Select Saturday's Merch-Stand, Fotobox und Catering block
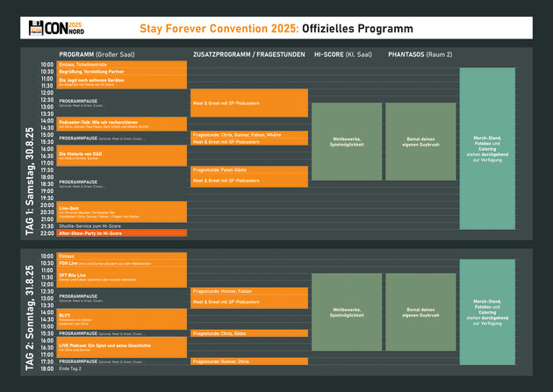Image resolution: width=553 pixels, height=392 pixels. click(x=487, y=148)
